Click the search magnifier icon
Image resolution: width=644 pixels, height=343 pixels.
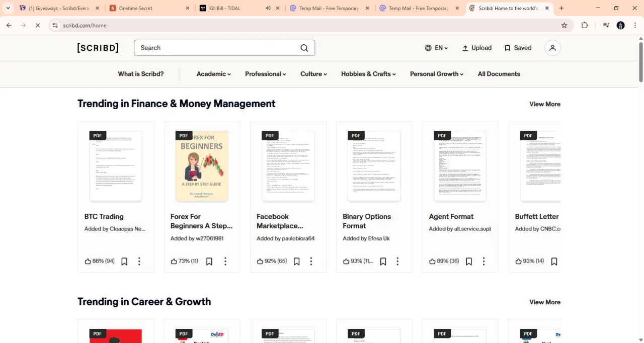(x=304, y=48)
